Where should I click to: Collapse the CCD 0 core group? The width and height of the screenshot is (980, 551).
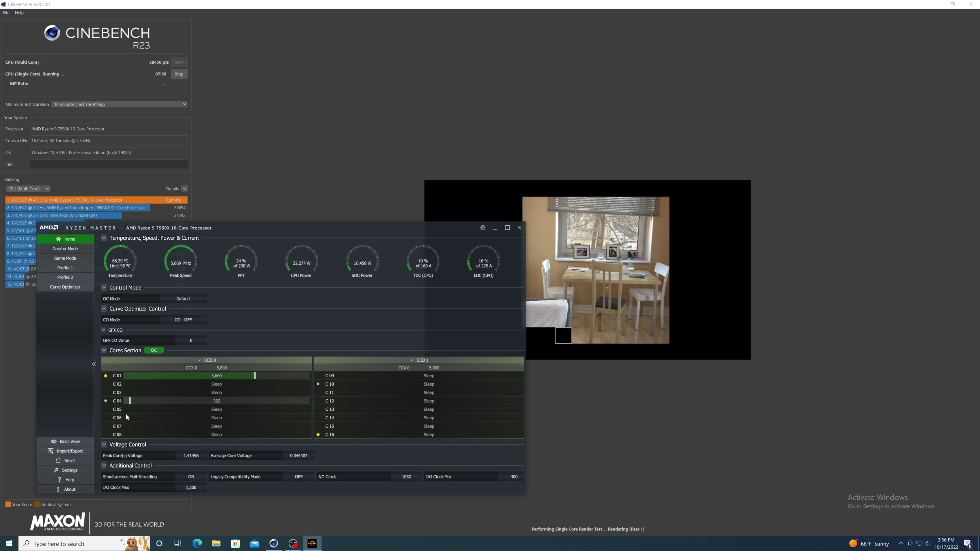pos(199,360)
